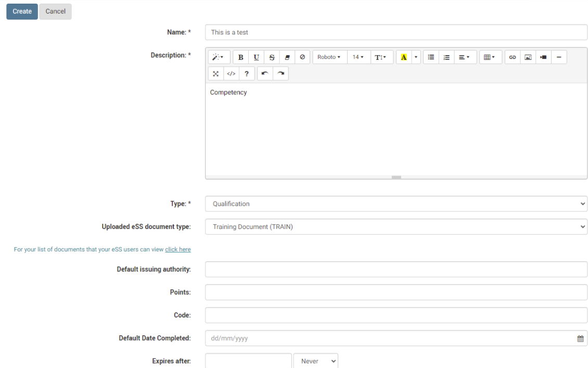Insert a video into the description

tap(543, 57)
